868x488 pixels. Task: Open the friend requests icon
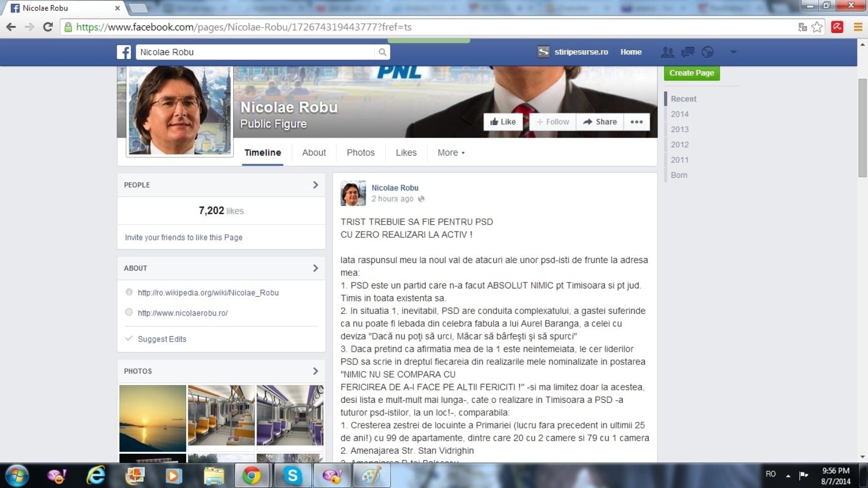[667, 52]
